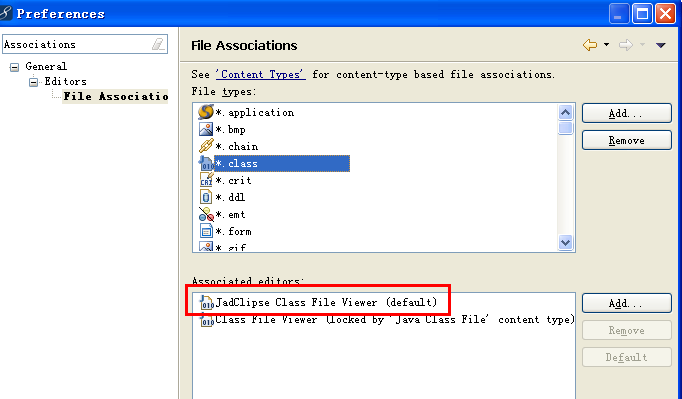The height and width of the screenshot is (399, 682).
Task: Collapse the Editors tree node
Action: (x=33, y=82)
